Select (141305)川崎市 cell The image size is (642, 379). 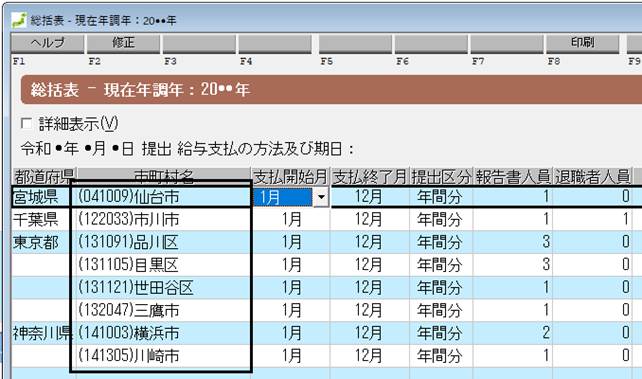point(164,356)
